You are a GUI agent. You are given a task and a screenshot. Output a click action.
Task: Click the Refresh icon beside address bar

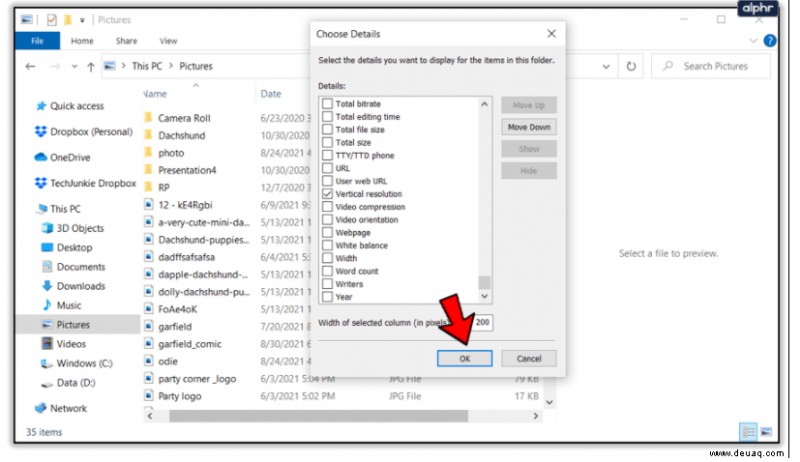coord(631,66)
